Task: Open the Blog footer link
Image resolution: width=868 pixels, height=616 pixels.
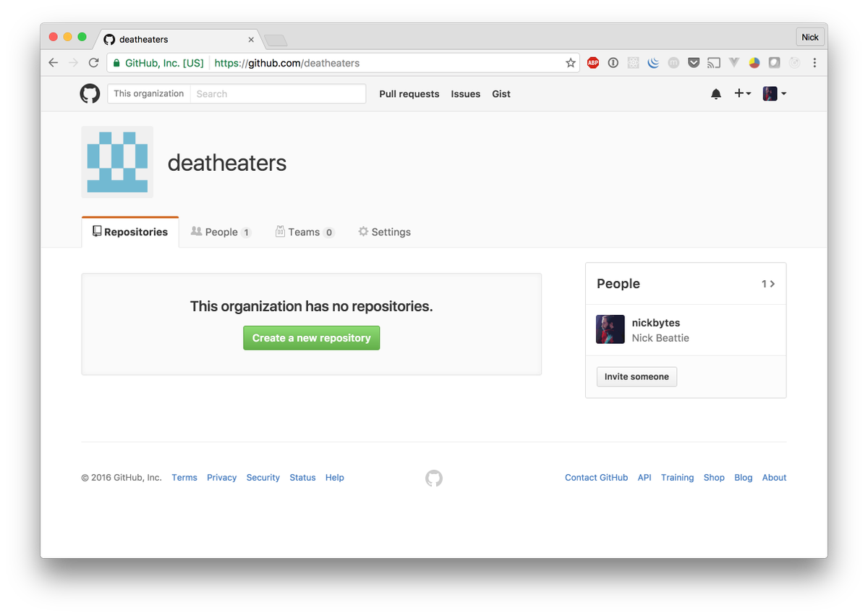Action: [x=744, y=478]
